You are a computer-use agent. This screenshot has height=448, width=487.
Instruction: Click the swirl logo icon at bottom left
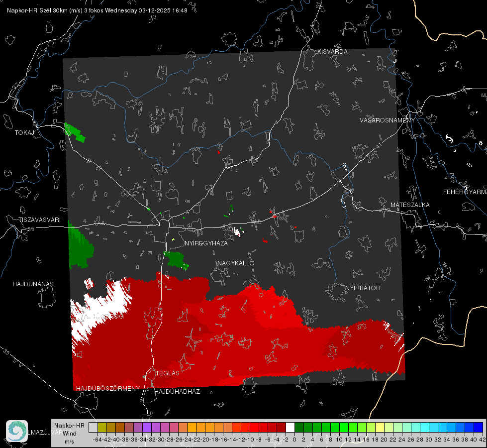point(17,431)
